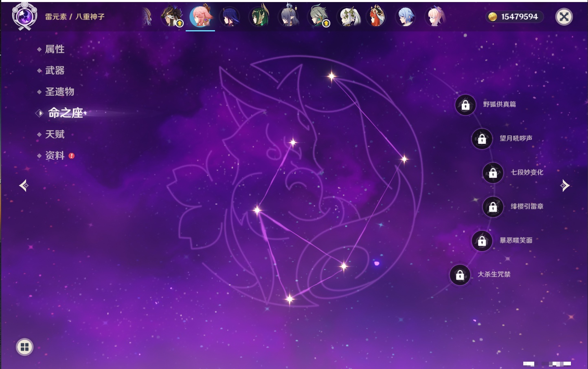This screenshot has height=369, width=588.
Task: Click the lock icon beside 望月吼哕声
Action: [482, 139]
